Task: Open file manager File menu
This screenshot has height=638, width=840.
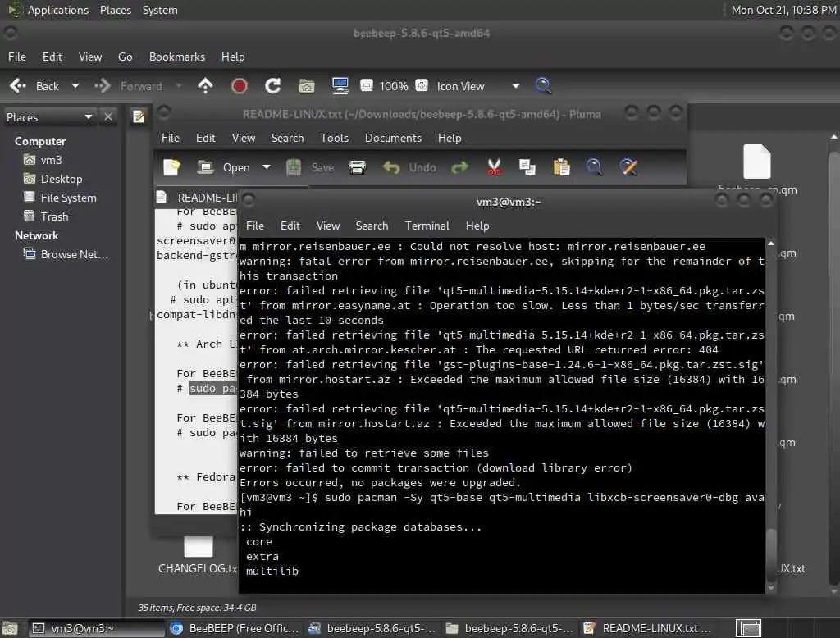Action: 17,57
